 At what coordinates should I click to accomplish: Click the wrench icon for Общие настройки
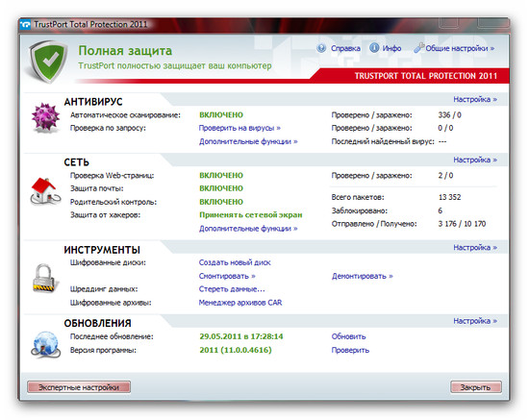click(419, 48)
